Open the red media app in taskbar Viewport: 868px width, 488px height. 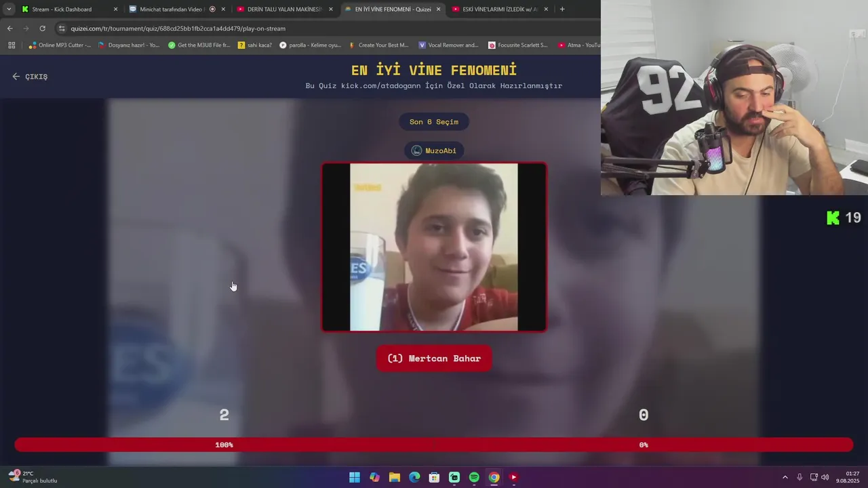(x=514, y=477)
